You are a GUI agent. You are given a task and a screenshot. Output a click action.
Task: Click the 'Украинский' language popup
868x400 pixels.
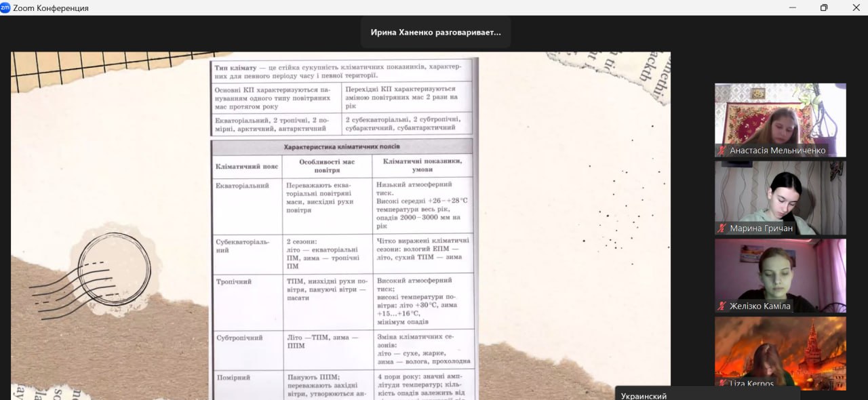click(708, 393)
